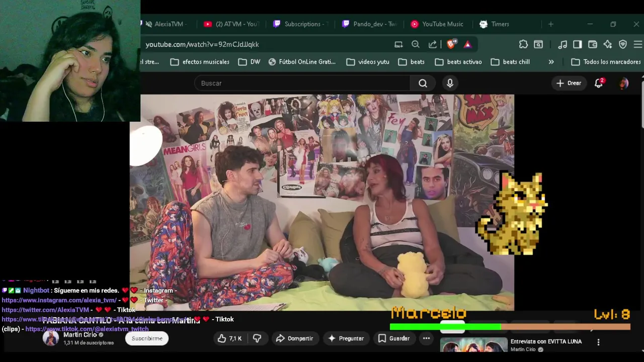The width and height of the screenshot is (644, 362).
Task: Open Todos los marcadores folder
Action: coord(606,62)
